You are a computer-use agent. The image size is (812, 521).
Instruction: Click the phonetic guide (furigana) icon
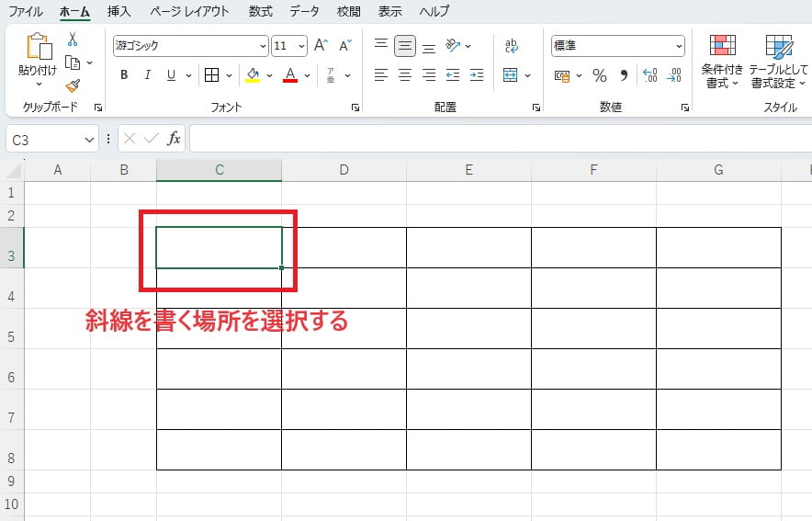331,75
